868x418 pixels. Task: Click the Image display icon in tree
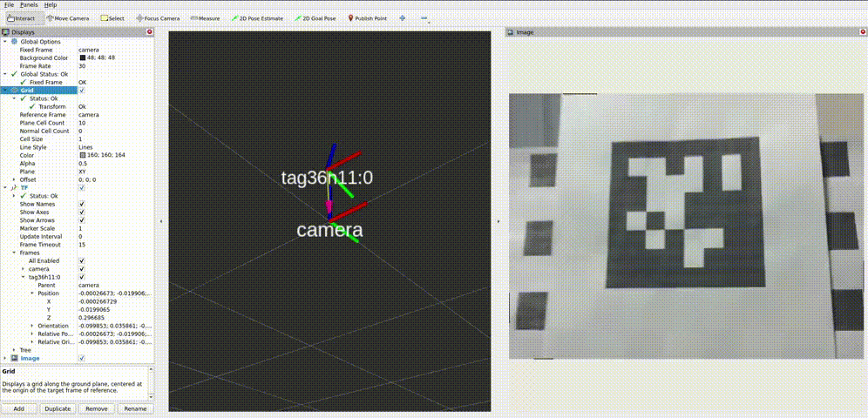15,358
